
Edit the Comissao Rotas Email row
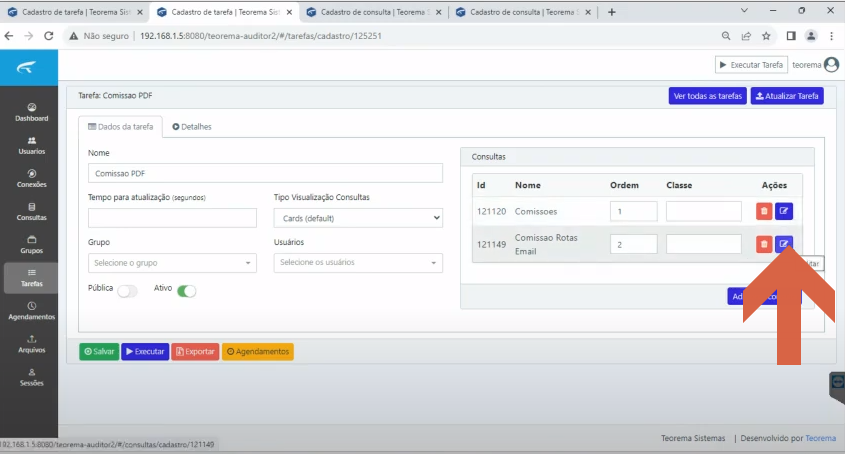click(784, 244)
